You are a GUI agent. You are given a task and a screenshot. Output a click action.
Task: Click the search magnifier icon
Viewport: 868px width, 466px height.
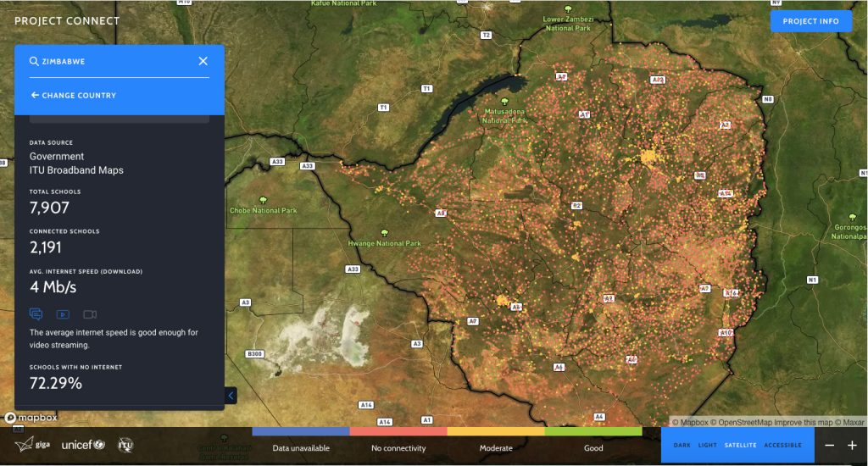coord(34,61)
